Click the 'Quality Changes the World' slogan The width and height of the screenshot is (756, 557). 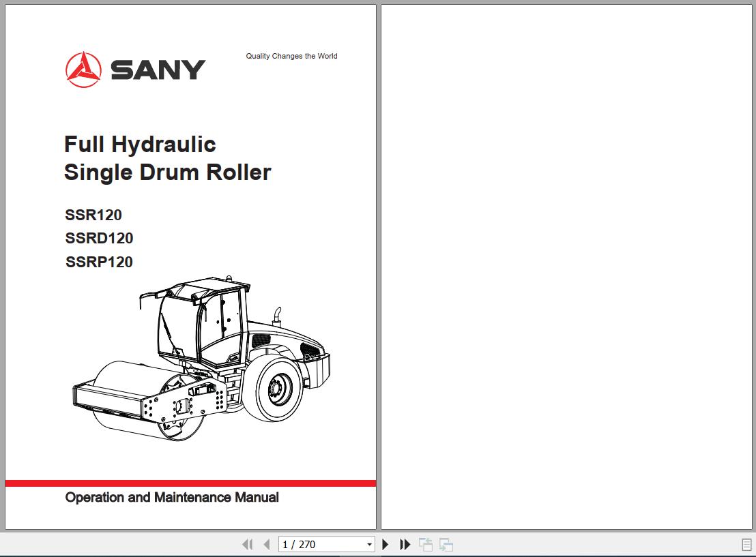tap(292, 56)
